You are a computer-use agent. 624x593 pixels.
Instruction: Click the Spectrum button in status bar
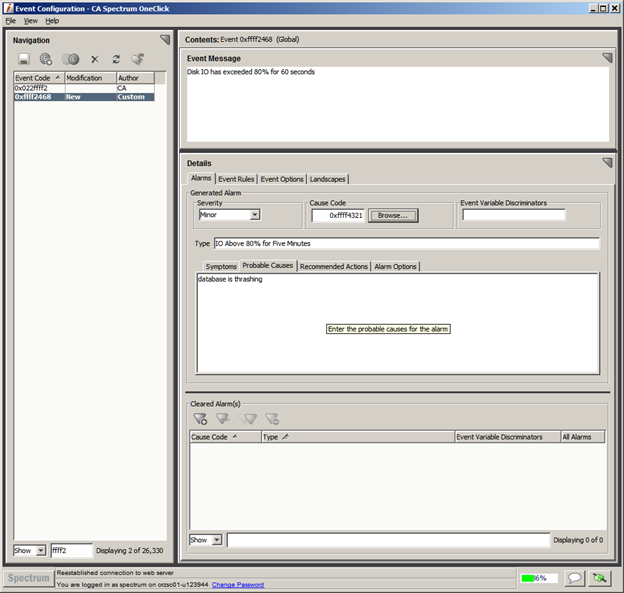pyautogui.click(x=29, y=578)
